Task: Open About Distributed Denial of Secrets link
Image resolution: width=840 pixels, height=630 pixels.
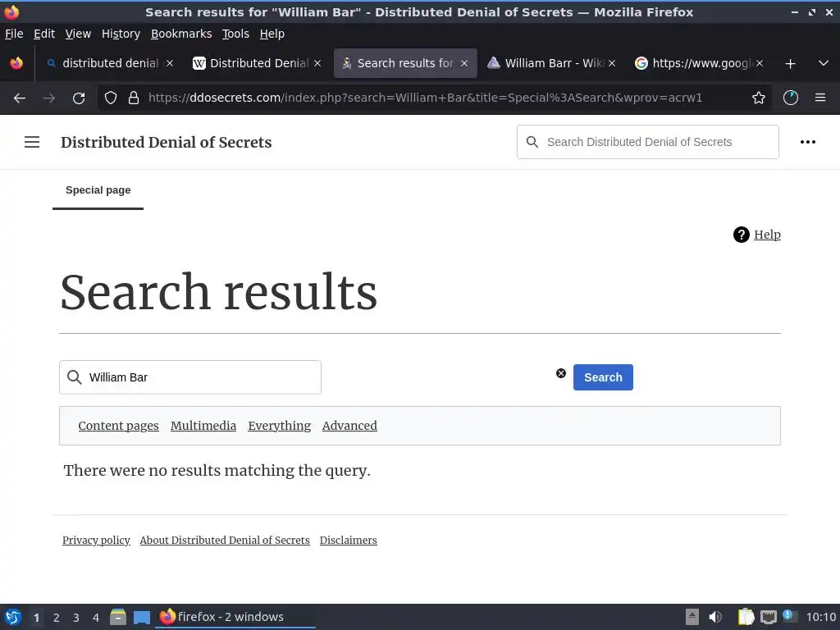Action: click(225, 540)
